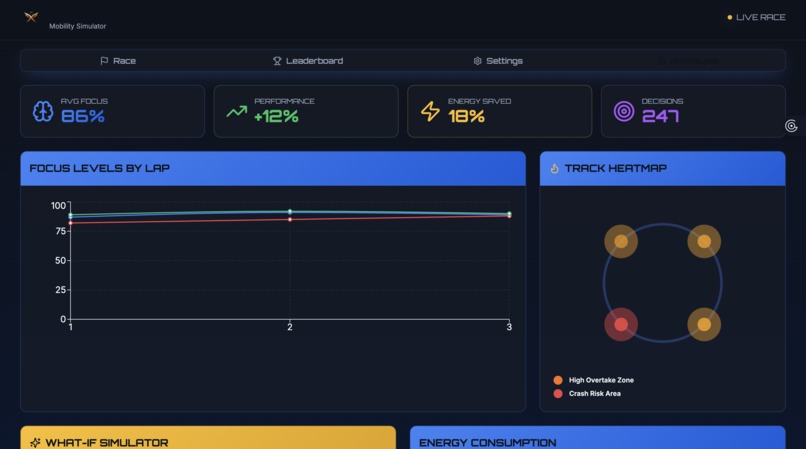This screenshot has height=449, width=806.
Task: Click the red crash risk hotspot on the track
Action: point(621,325)
